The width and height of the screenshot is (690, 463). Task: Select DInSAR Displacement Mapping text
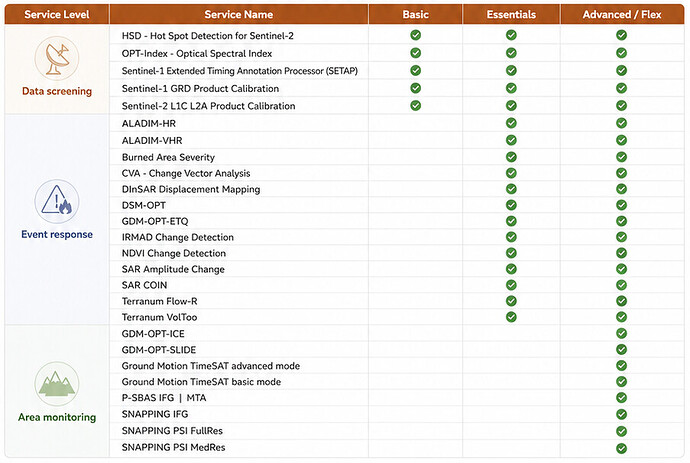pyautogui.click(x=191, y=189)
